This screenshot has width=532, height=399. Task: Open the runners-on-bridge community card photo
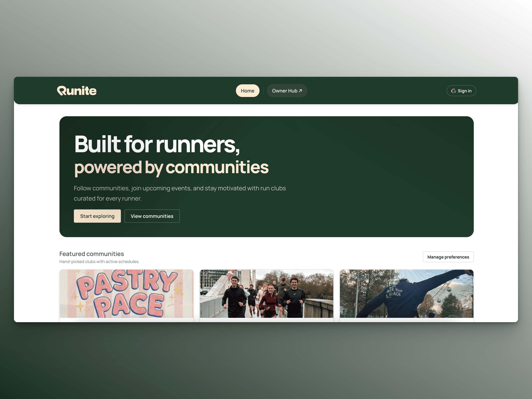click(x=266, y=293)
